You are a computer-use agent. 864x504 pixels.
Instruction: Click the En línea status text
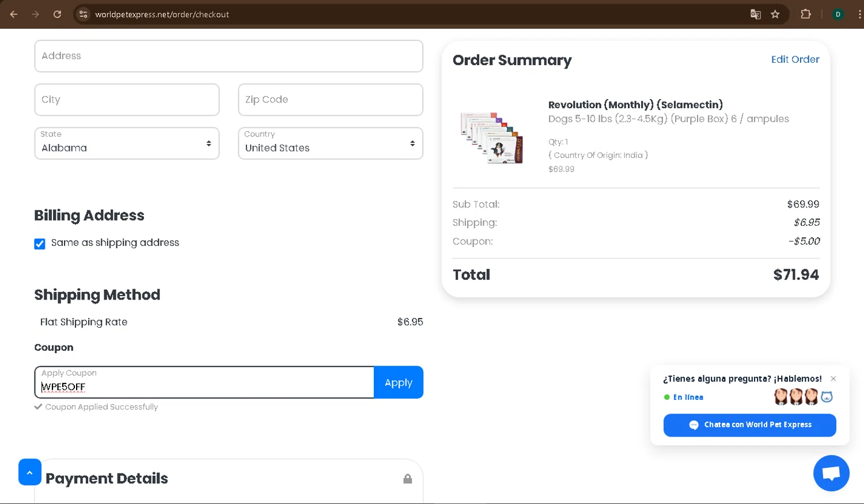click(688, 397)
